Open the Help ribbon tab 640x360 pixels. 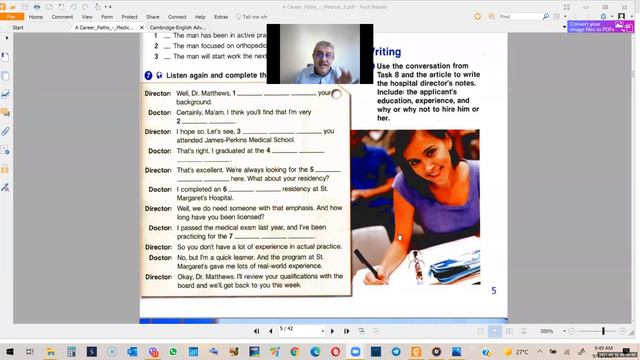point(200,17)
